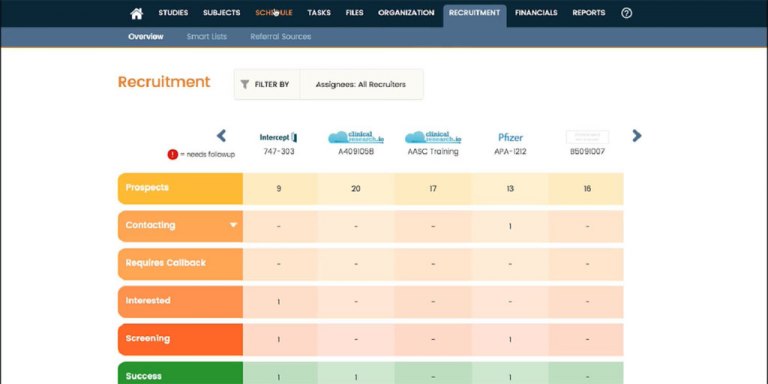
Task: Click Prospects count 17 for AASC Training
Action: click(433, 189)
